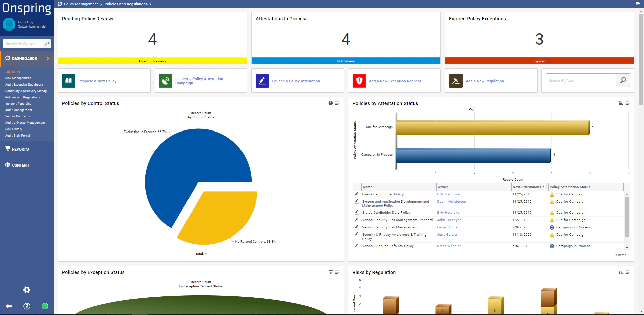This screenshot has width=644, height=315.
Task: Click the top-right hamburger menu icon
Action: coord(638,4)
